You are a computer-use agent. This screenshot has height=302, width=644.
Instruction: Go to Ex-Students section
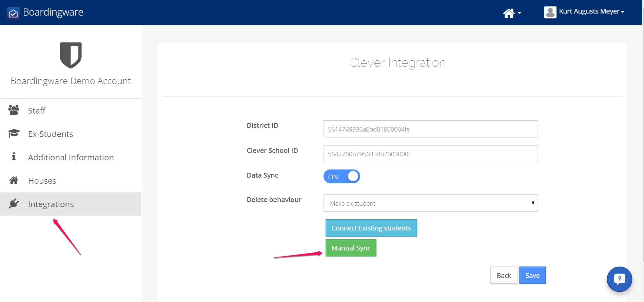[71, 134]
